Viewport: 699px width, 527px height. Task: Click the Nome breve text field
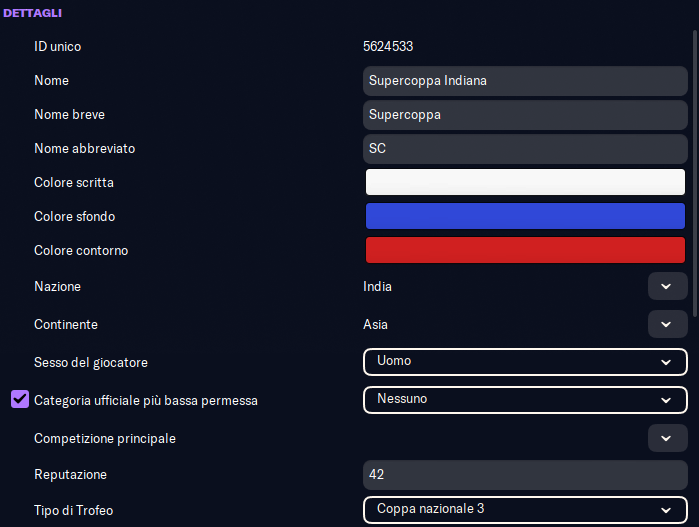coord(524,115)
